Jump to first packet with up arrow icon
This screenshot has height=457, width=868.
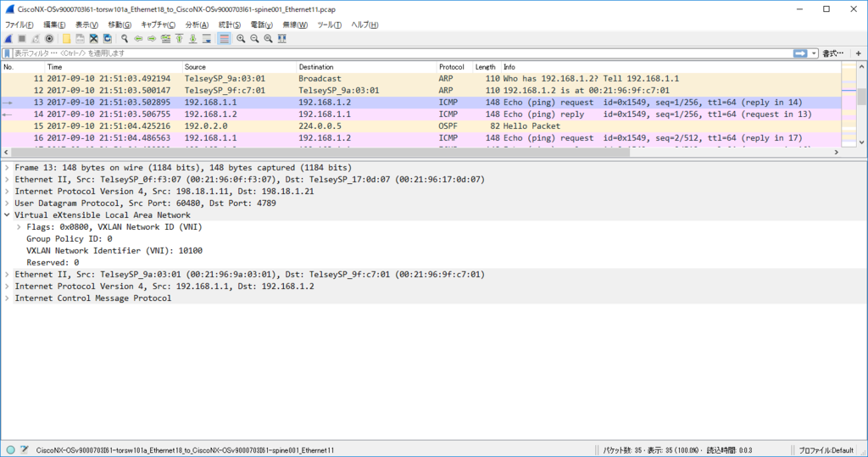coord(180,39)
